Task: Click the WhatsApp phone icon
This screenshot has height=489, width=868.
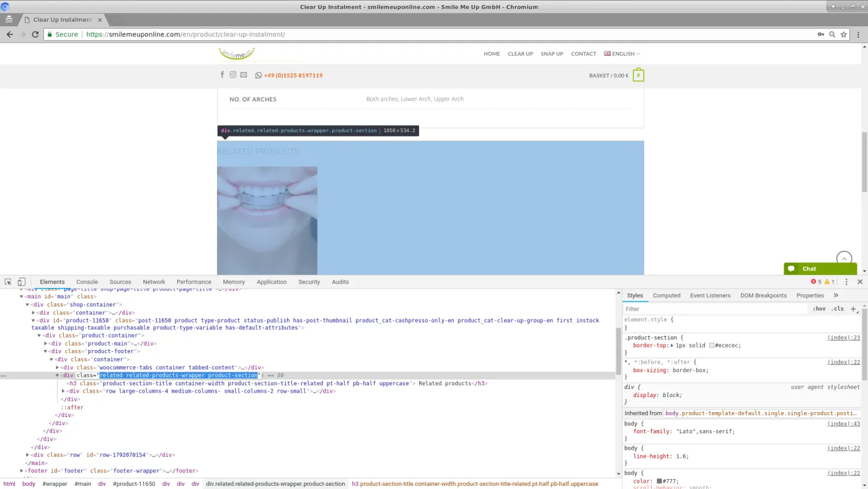Action: tap(259, 76)
